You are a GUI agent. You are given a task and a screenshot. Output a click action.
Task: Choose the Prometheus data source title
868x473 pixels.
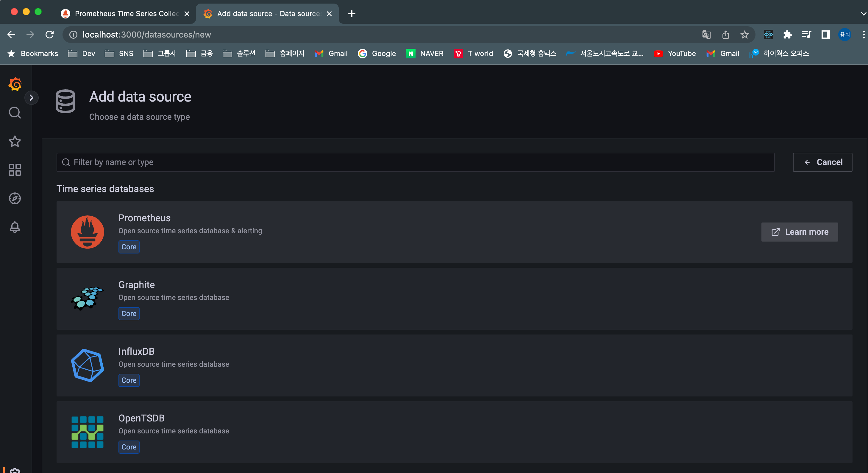145,218
